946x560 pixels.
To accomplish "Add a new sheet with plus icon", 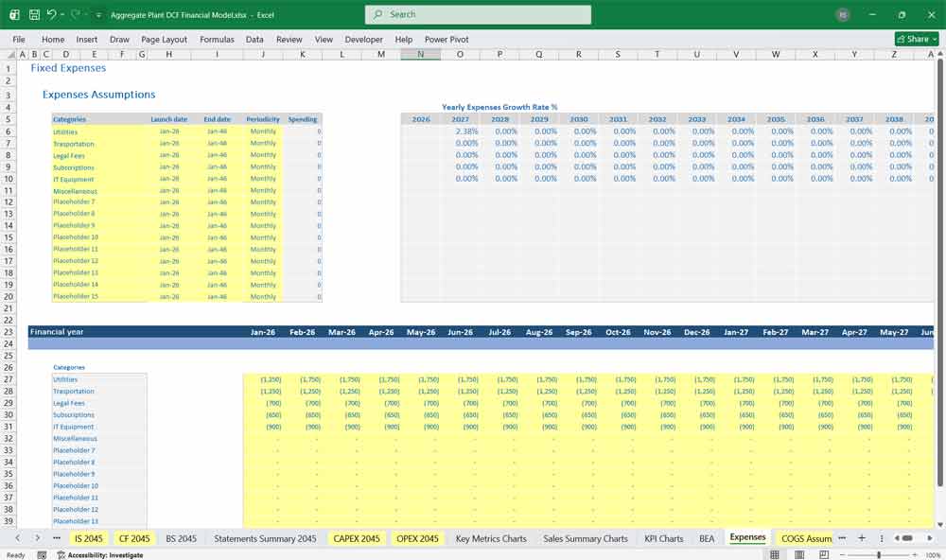I will (862, 537).
